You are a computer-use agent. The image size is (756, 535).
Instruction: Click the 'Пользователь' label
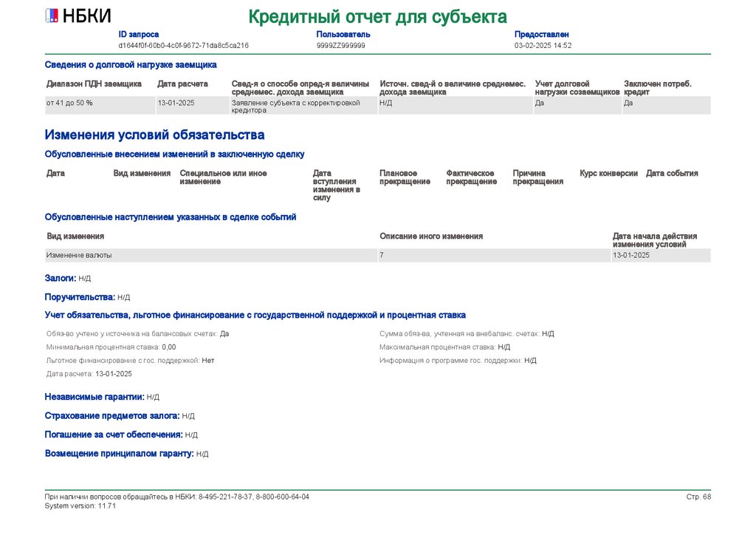tap(343, 34)
